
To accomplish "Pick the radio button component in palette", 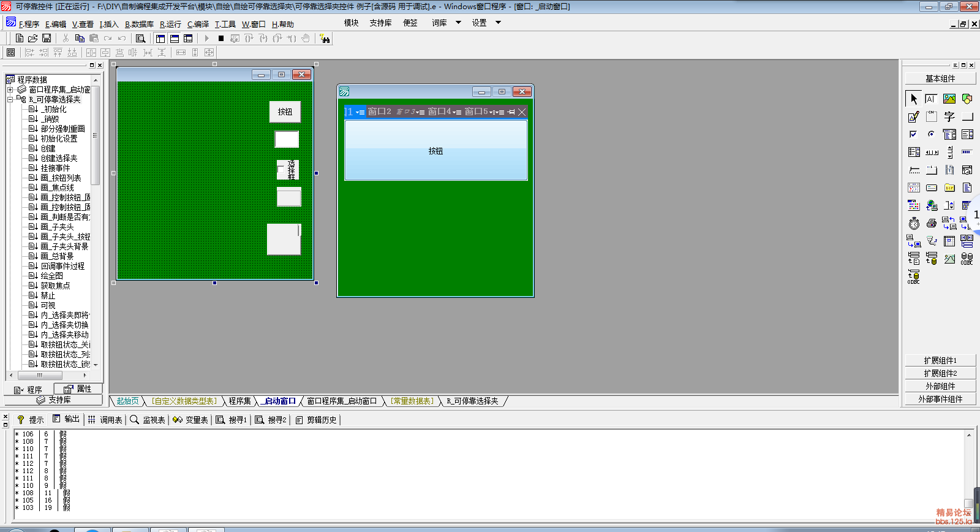I will 932,134.
